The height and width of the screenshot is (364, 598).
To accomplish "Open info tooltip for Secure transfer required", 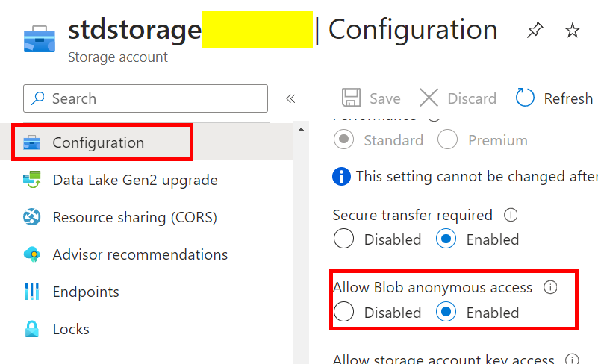I will pos(511,215).
